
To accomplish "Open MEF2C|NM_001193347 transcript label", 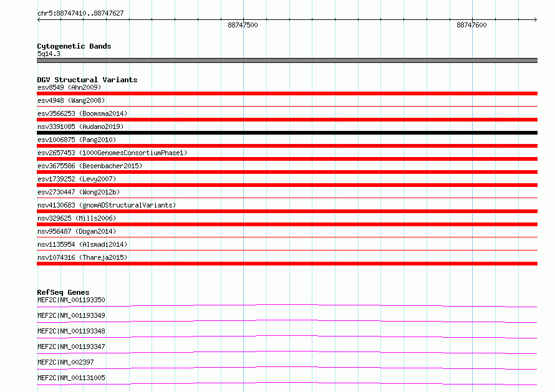I will point(71,347).
